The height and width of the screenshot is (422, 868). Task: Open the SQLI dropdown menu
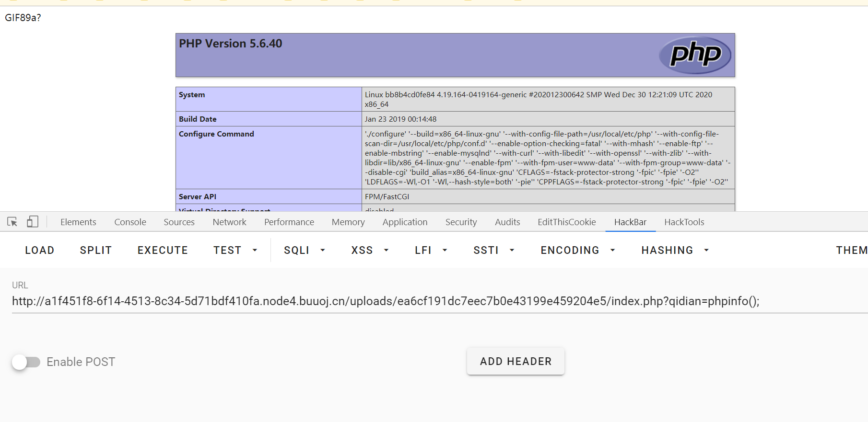click(x=305, y=250)
